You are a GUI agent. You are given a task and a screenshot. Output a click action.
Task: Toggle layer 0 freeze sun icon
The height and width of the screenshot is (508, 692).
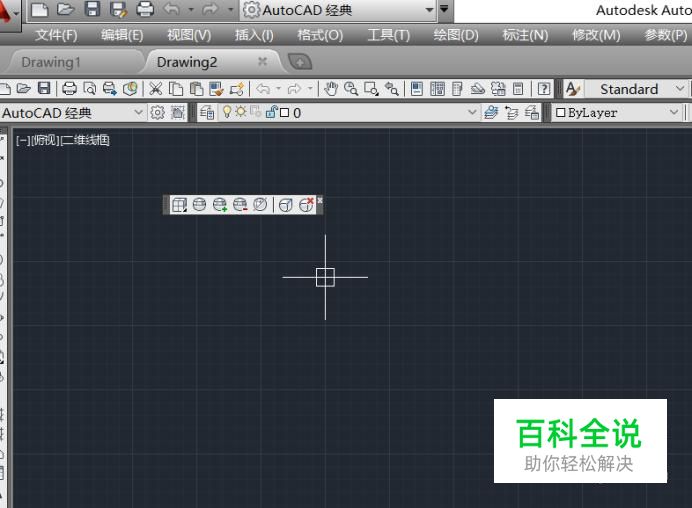tap(241, 112)
